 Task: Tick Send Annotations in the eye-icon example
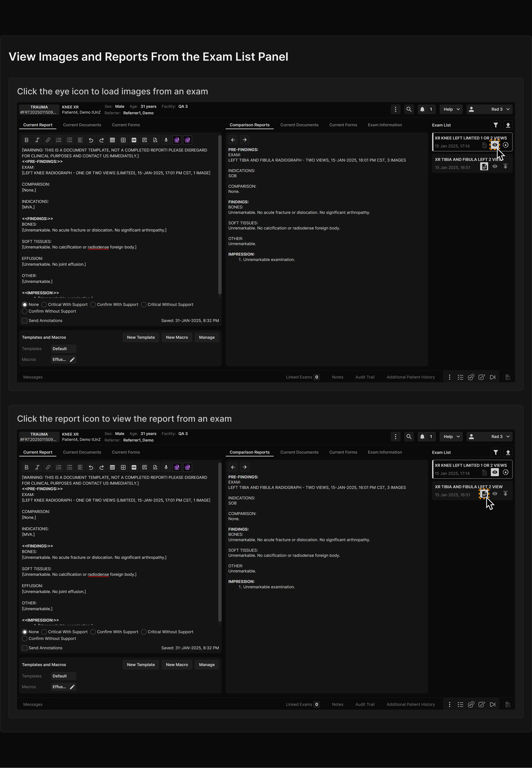tap(25, 321)
